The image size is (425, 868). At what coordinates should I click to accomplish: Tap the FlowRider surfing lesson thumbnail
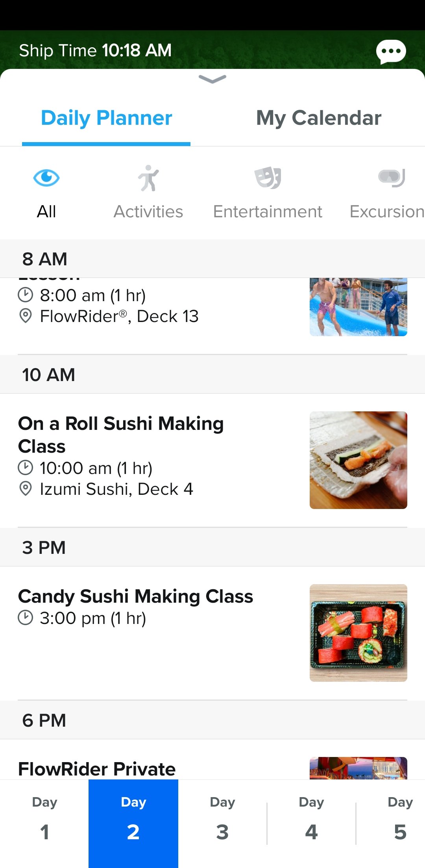(x=358, y=307)
